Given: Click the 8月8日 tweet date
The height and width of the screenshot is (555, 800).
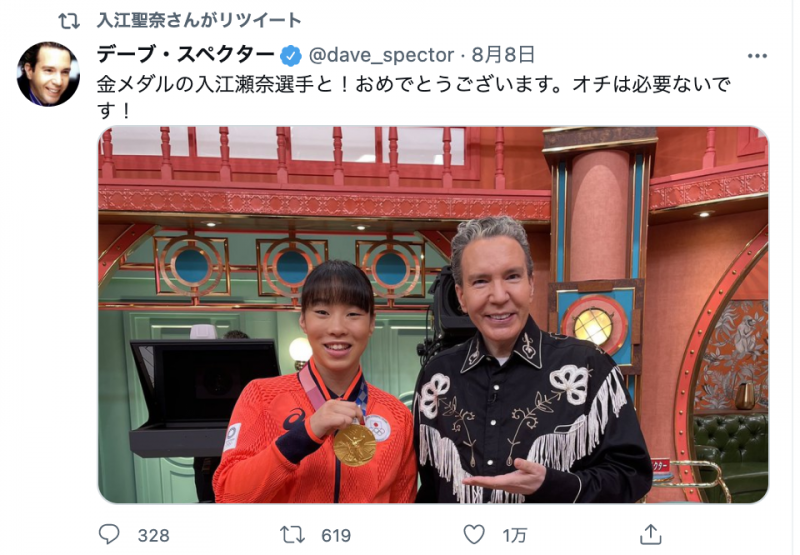Looking at the screenshot, I should (503, 55).
